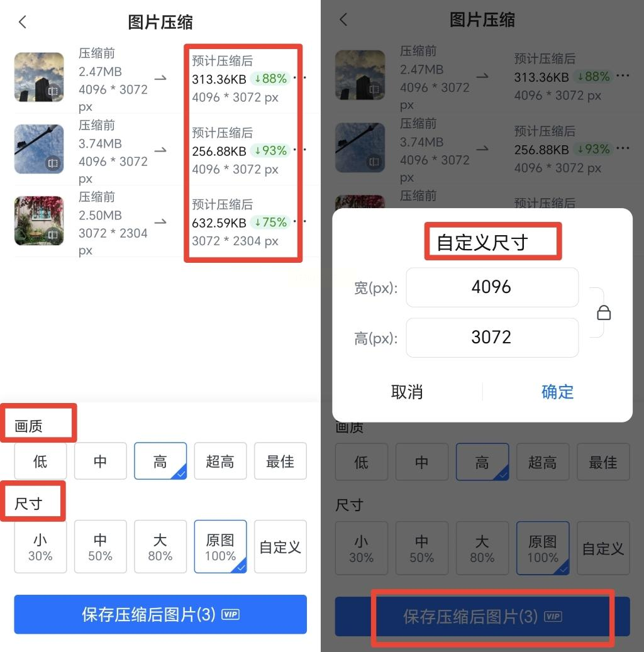Viewport: 644px width, 652px height.
Task: Select 低 image quality option
Action: [x=40, y=461]
